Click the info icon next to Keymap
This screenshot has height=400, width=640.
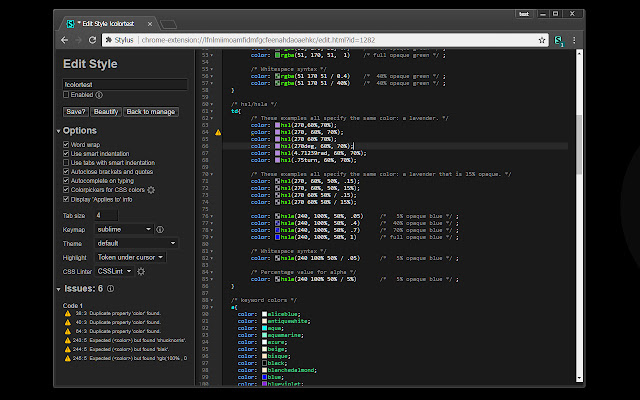(159, 229)
